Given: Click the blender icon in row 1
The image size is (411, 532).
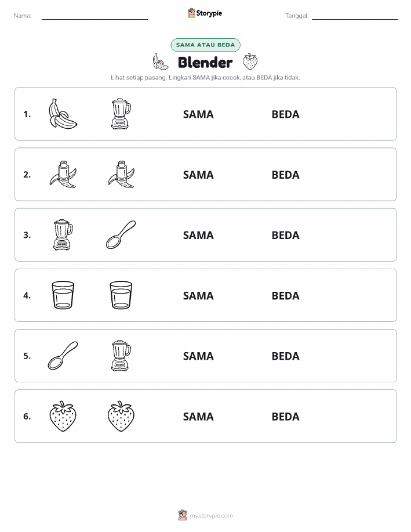Looking at the screenshot, I should 121,114.
